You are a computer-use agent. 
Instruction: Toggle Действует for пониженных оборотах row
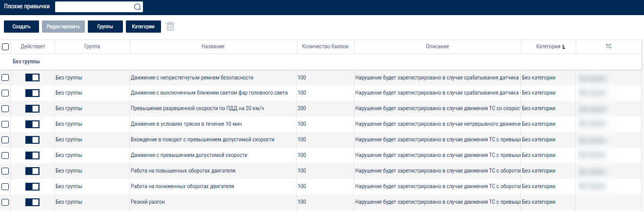pos(32,187)
